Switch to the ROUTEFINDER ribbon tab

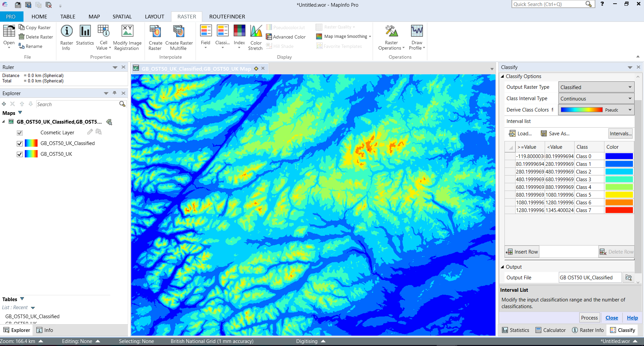click(x=227, y=16)
